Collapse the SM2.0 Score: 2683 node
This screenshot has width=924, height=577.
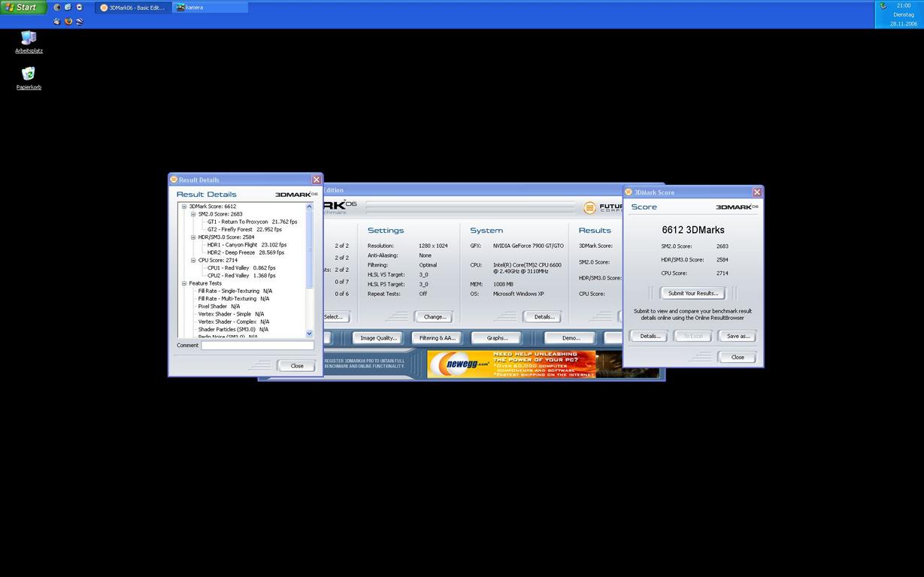click(x=193, y=214)
